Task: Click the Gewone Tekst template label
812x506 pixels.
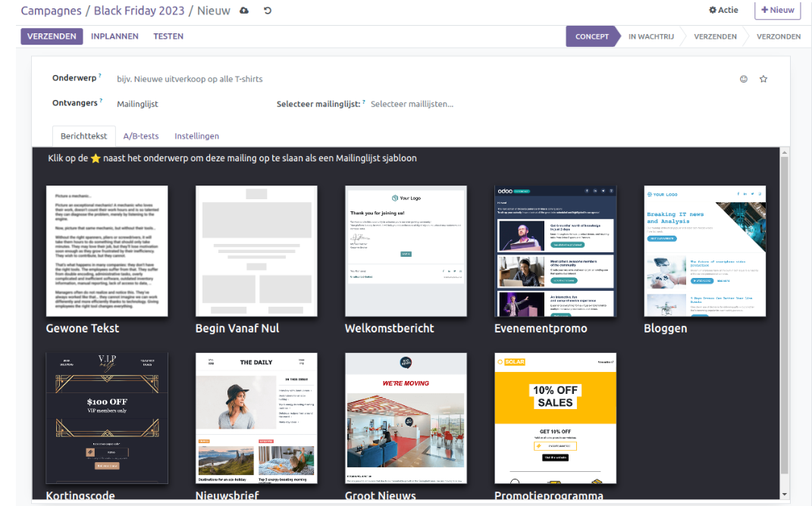Action: (x=83, y=328)
